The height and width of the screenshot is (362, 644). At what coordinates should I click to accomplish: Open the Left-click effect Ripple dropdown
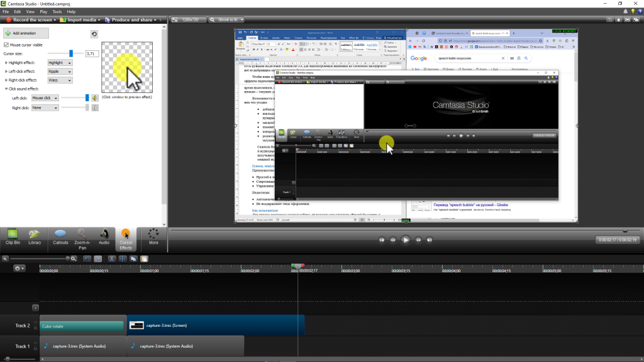click(x=60, y=72)
